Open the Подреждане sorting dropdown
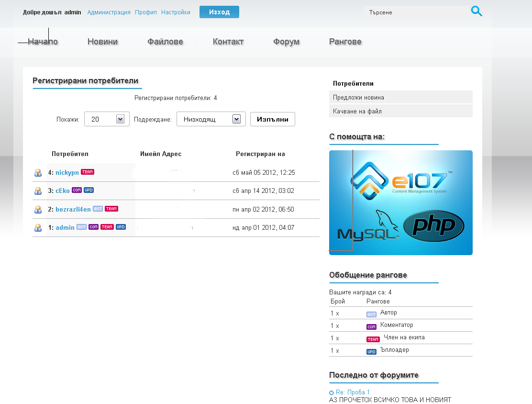532x404 pixels. (211, 119)
